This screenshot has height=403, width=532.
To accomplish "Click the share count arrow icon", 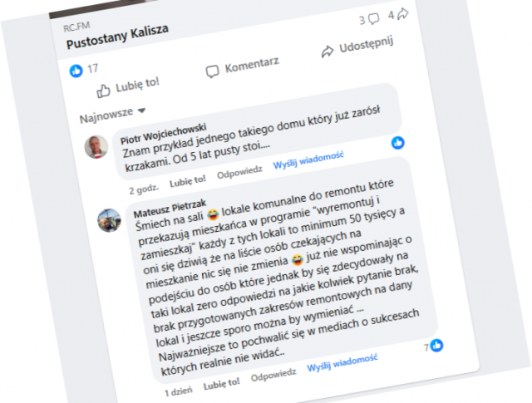I will coord(402,13).
